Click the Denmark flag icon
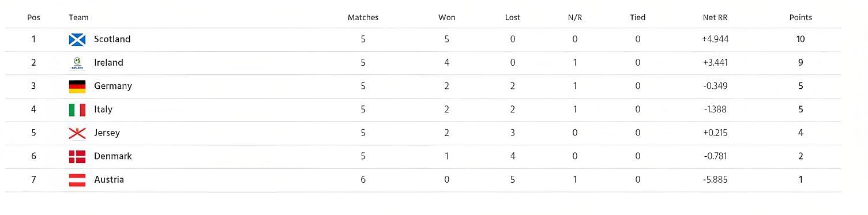868x215 pixels. [77, 157]
